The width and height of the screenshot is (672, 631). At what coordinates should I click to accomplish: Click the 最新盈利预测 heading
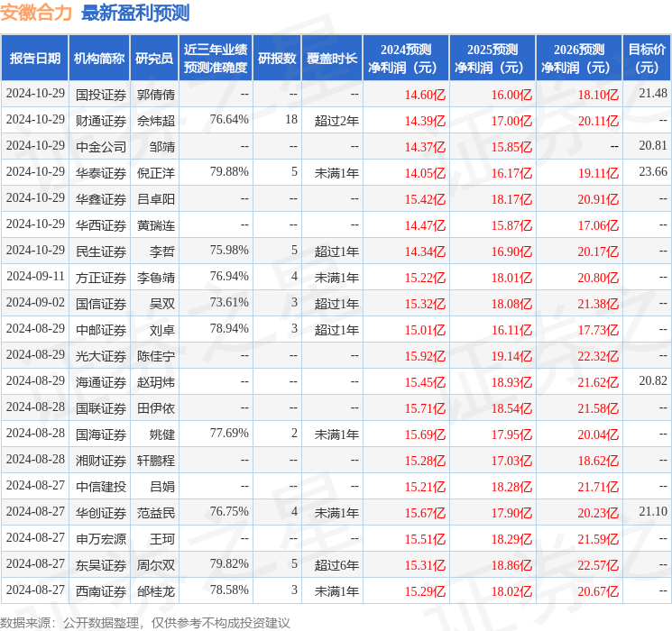[x=135, y=13]
